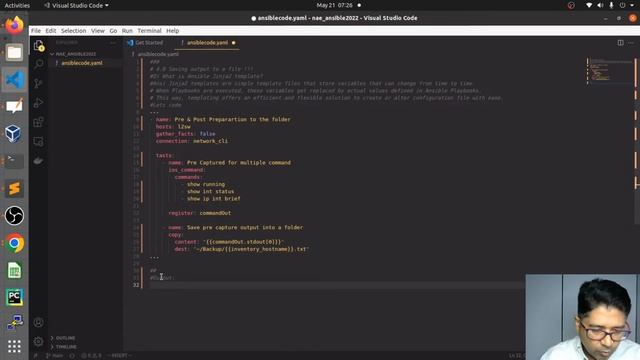
Task: Collapse the NAE_ANSIBLE2022 folder section
Action: [x=75, y=54]
